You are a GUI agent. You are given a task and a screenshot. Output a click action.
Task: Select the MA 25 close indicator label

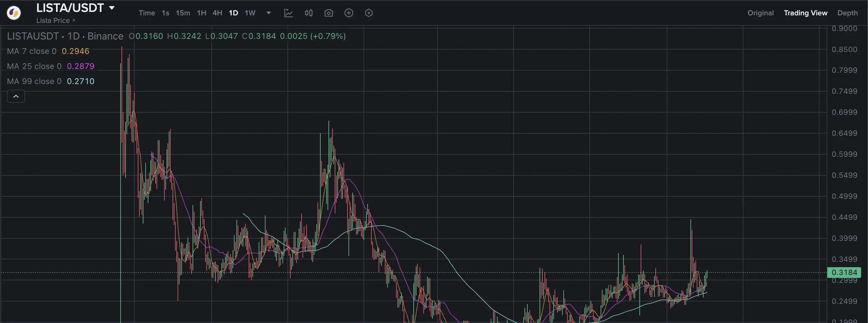[34, 66]
